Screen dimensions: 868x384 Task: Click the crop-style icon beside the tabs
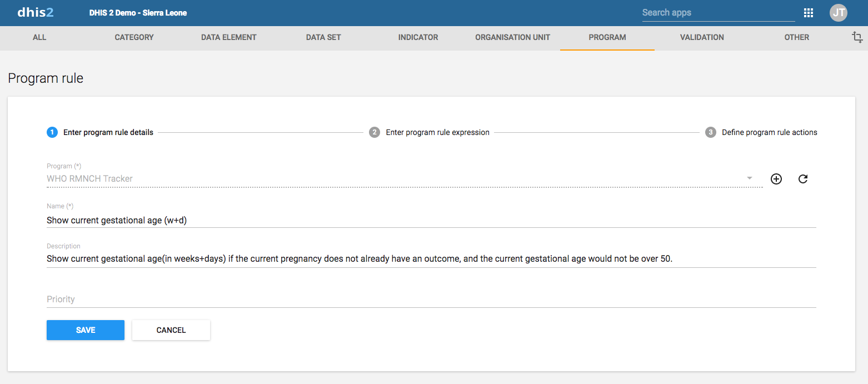[x=857, y=37]
